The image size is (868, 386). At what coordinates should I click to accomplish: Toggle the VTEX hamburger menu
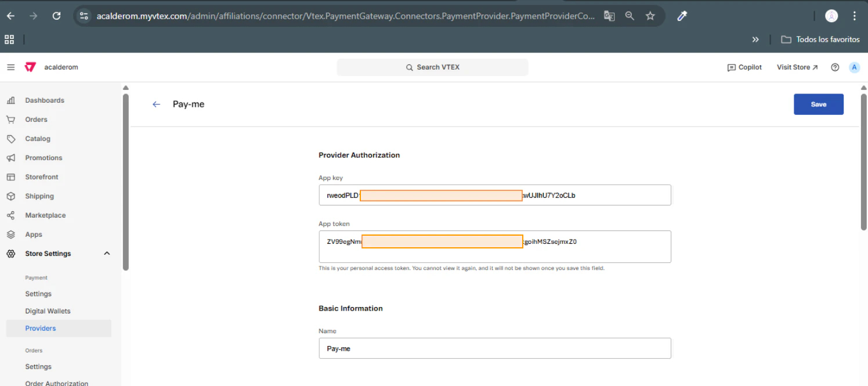click(11, 67)
